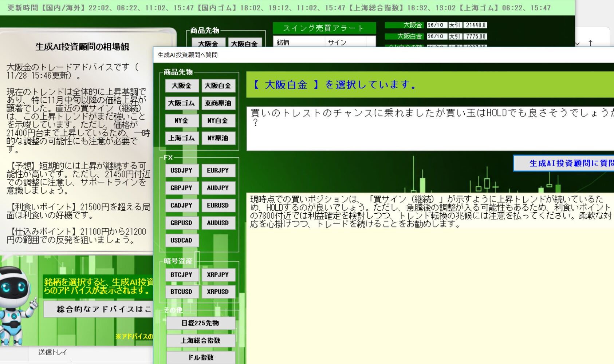
Task: Choose the 大阪ゴム commodity button
Action: 181,103
